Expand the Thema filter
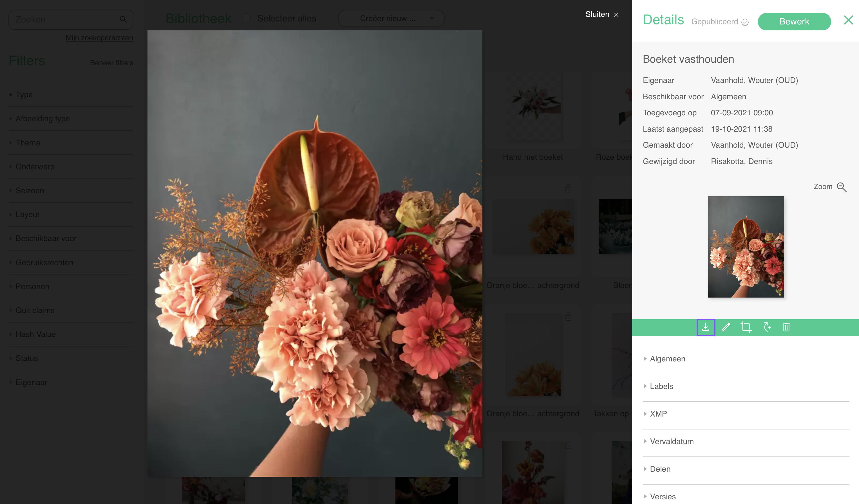 (x=71, y=143)
